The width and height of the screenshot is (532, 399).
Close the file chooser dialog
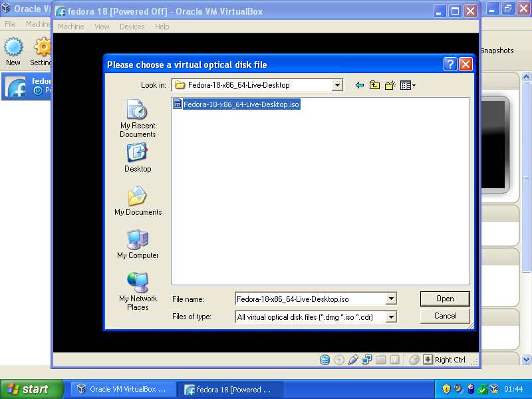[x=466, y=64]
